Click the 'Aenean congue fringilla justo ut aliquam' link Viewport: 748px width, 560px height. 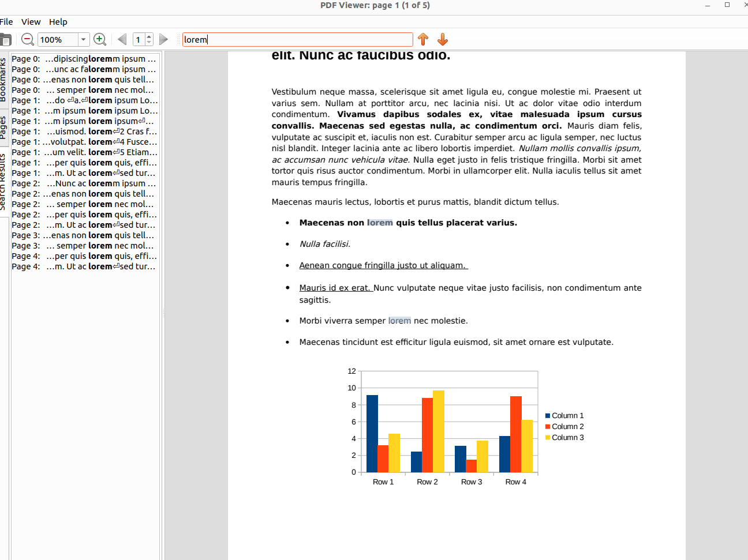click(383, 265)
